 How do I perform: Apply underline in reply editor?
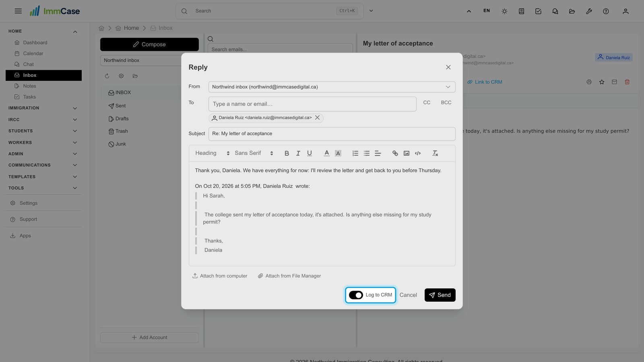309,153
